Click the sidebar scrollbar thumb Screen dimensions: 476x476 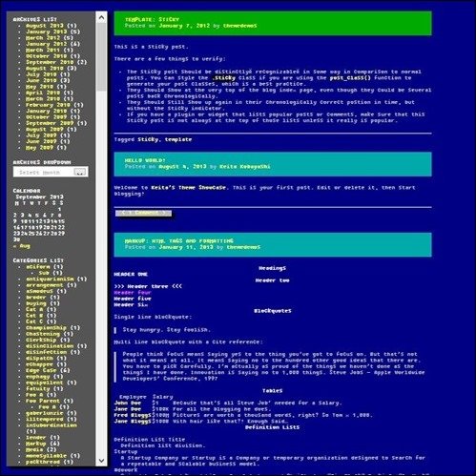101,57
